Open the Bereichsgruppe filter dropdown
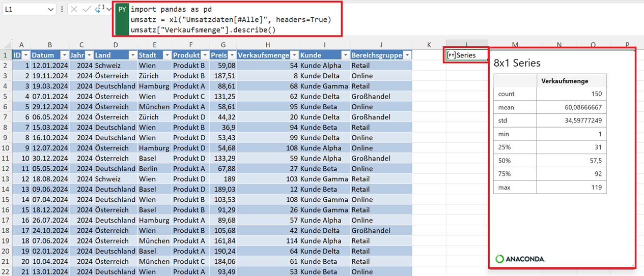This screenshot has width=644, height=276. 407,55
